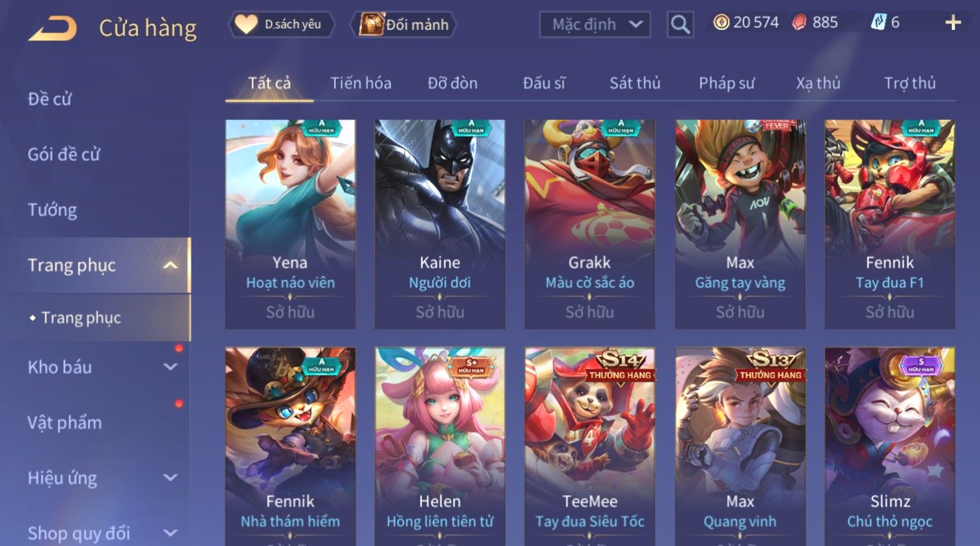Viewport: 980px width, 546px height.
Task: Expand the Hiệu ứng sidebar section
Action: [x=170, y=478]
